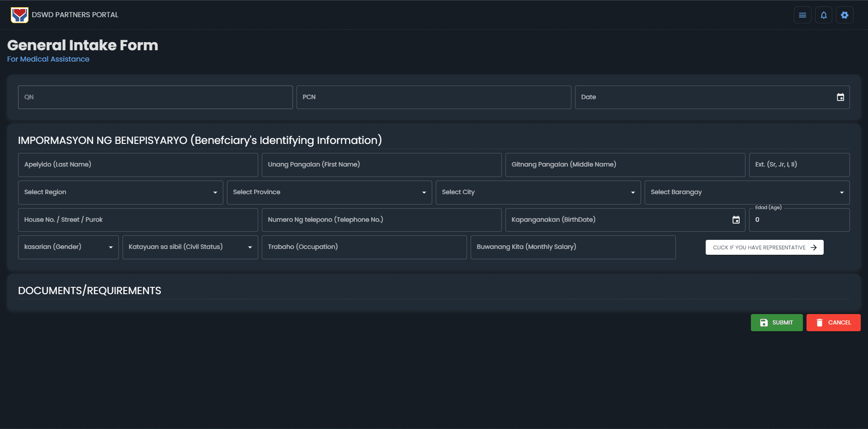
Task: Click the Trabaho (Occupation) field
Action: [364, 247]
